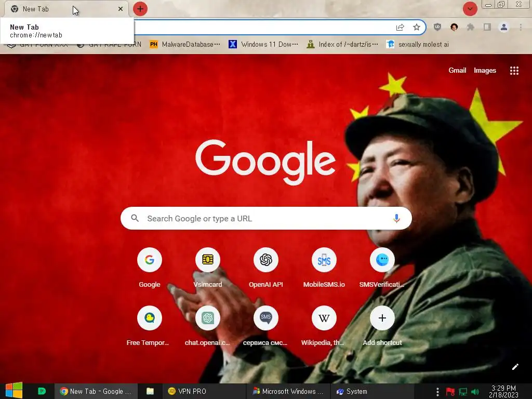Viewport: 532px width, 399px height.
Task: Open the Google apps grid
Action: coord(514,71)
